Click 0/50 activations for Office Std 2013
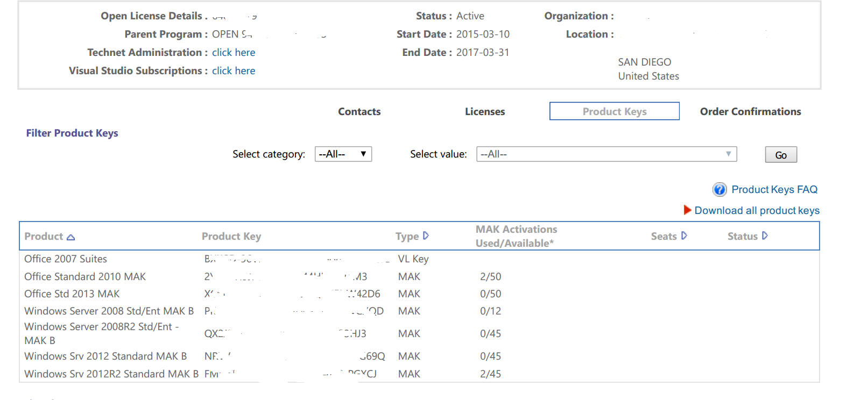 coord(491,294)
